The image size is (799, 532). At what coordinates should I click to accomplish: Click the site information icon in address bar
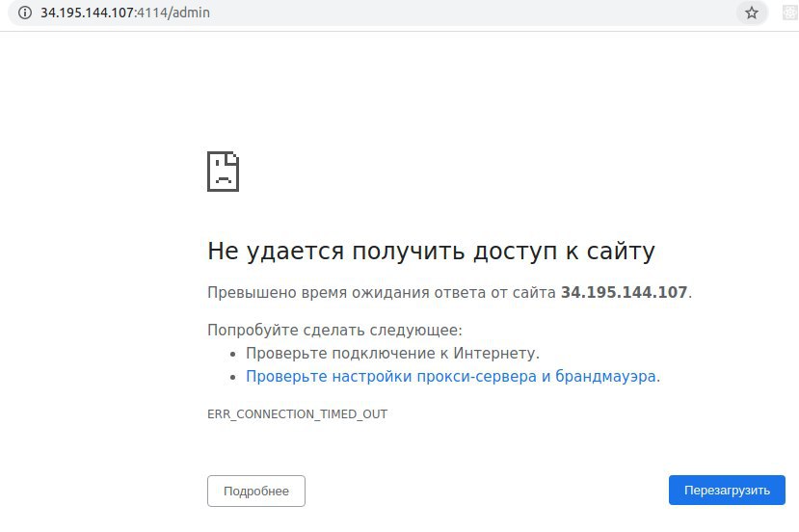tap(24, 13)
